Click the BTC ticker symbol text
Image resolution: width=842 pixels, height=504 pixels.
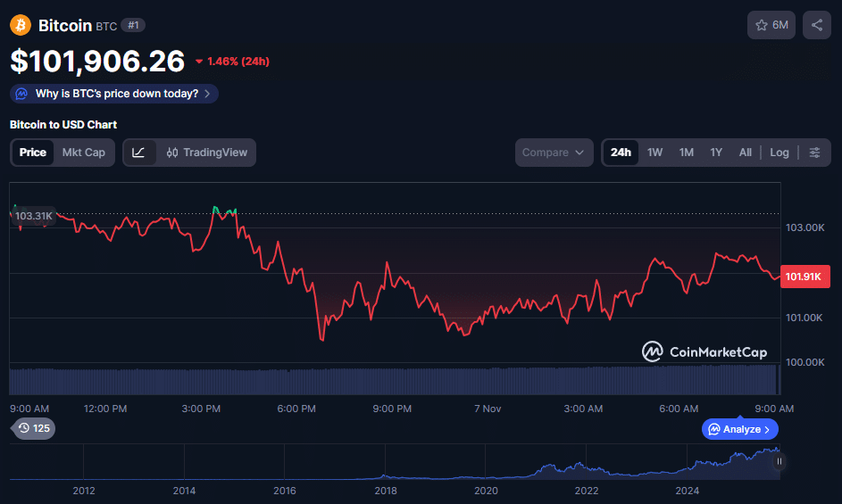106,26
